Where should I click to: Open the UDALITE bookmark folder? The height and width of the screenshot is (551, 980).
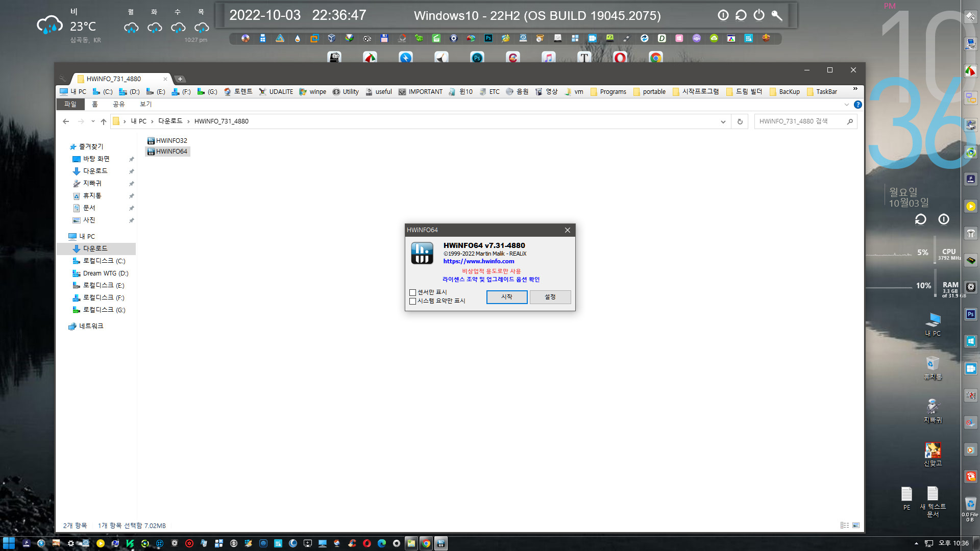[276, 92]
